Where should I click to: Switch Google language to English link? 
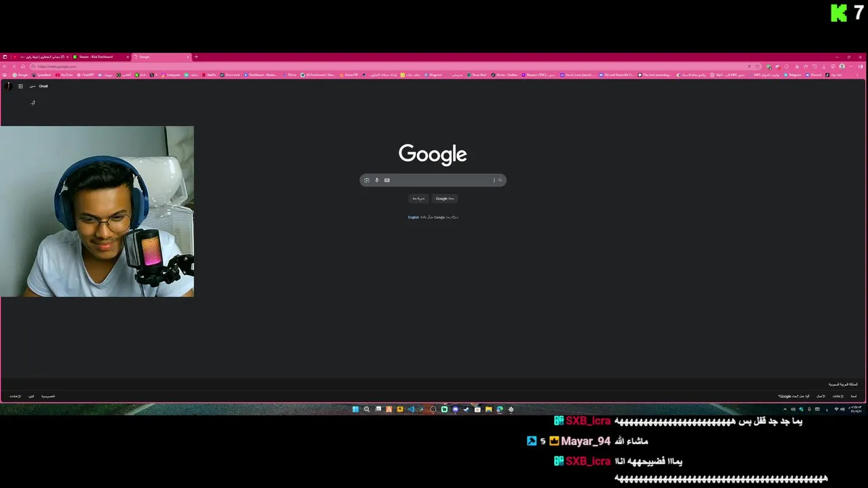click(413, 217)
